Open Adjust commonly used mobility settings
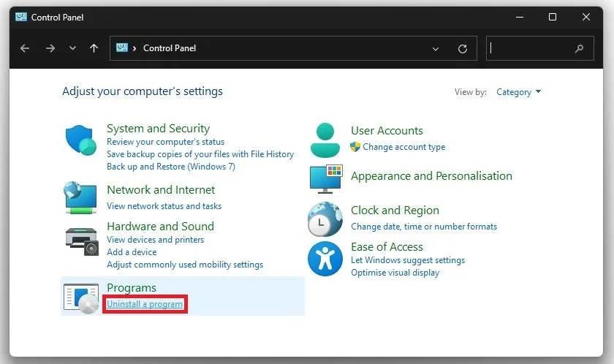This screenshot has width=614, height=364. click(x=185, y=265)
